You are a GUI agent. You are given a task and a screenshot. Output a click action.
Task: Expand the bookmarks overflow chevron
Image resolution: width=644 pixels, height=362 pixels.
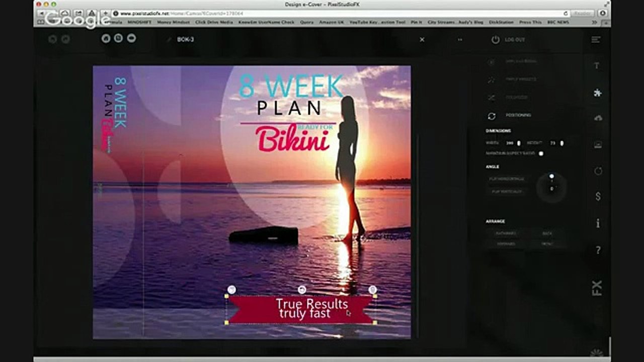pyautogui.click(x=595, y=23)
